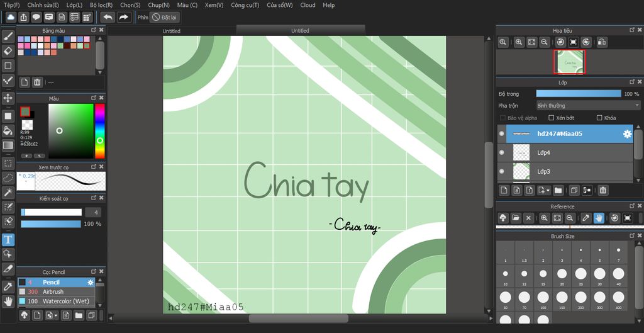Image resolution: width=644 pixels, height=333 pixels.
Task: Open Pha trộn blend mode dropdown
Action: pos(588,106)
